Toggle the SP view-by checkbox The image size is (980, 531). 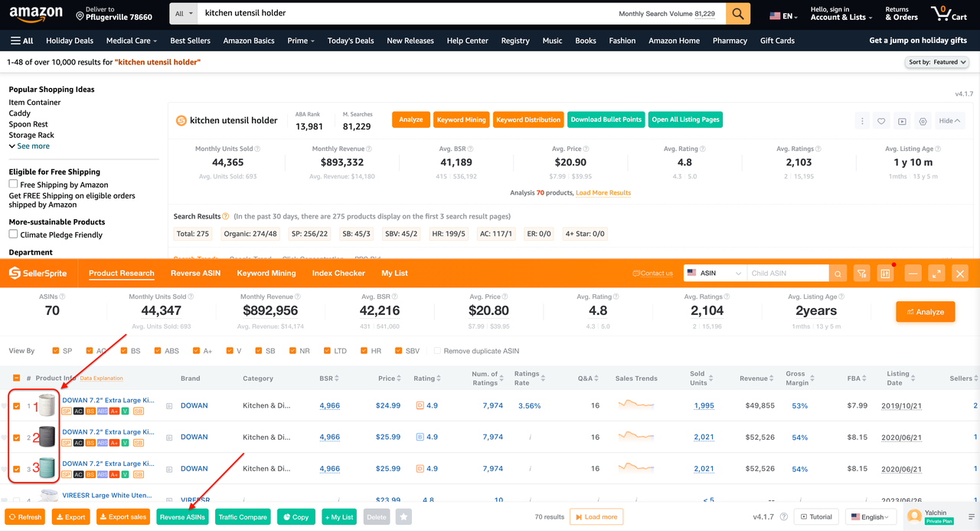56,351
